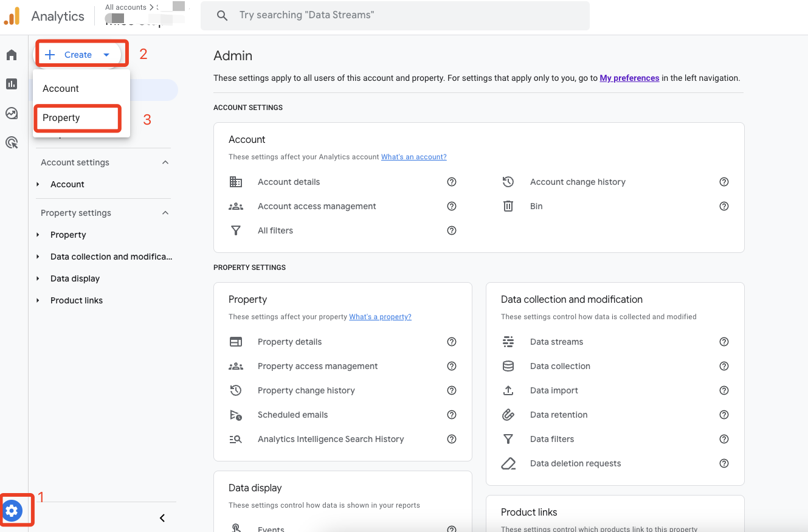Viewport: 808px width, 532px height.
Task: Open the Explore icon in left rail
Action: click(12, 113)
